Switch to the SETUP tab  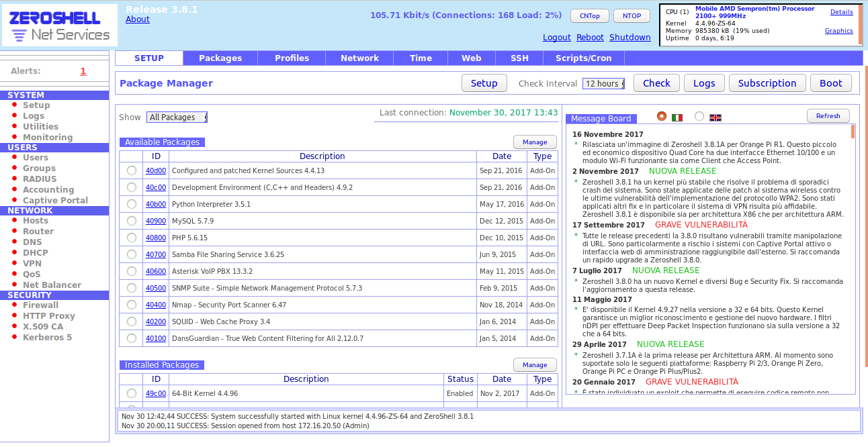(149, 58)
